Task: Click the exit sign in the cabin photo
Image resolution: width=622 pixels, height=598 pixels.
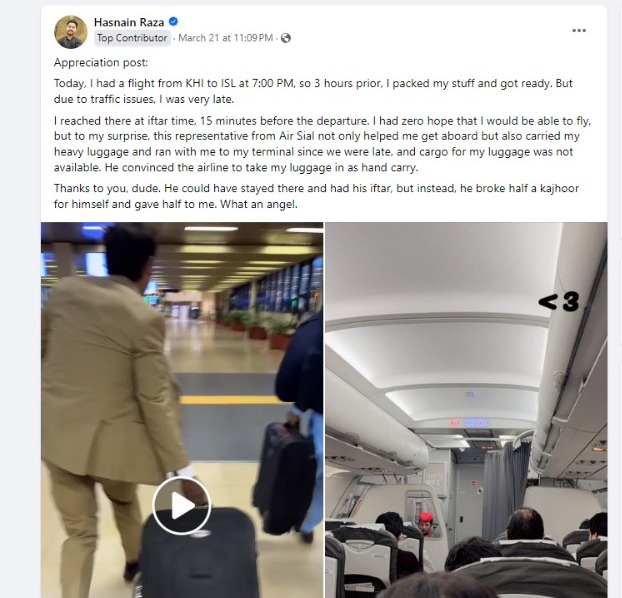Action: 469,423
